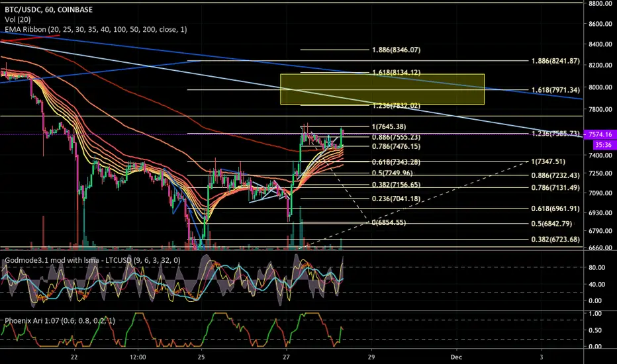Click the current price label 7574.16
617x364 pixels.
[x=600, y=134]
